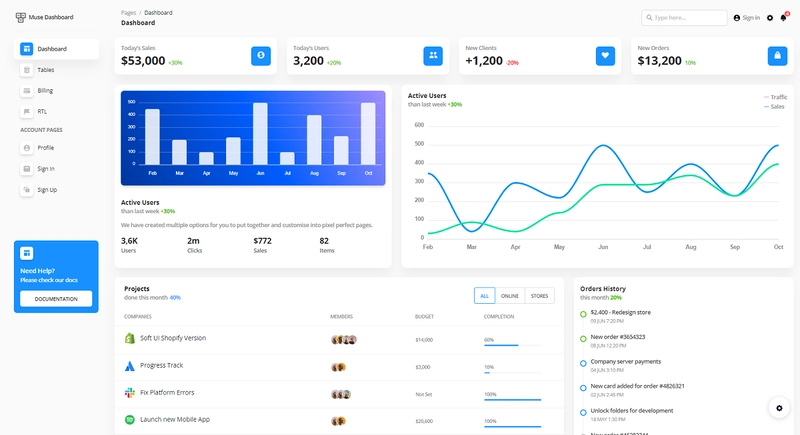Click the RTL flag icon
Screen dimensions: 800x435
[x=27, y=112]
